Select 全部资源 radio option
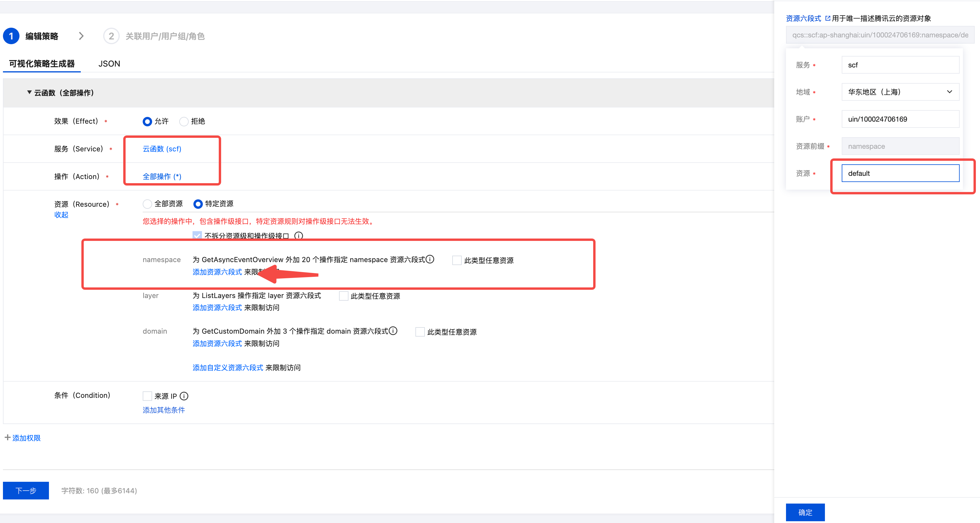This screenshot has width=980, height=523. 147,204
